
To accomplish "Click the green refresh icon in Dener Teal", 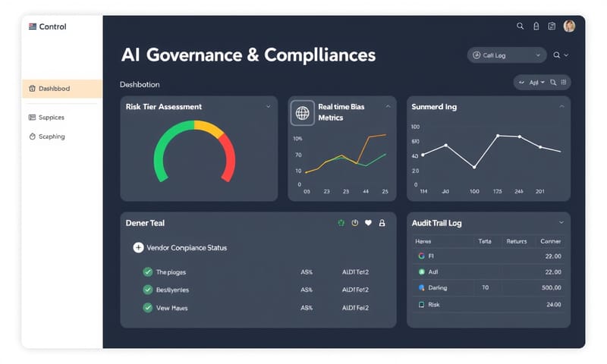I will coord(341,223).
